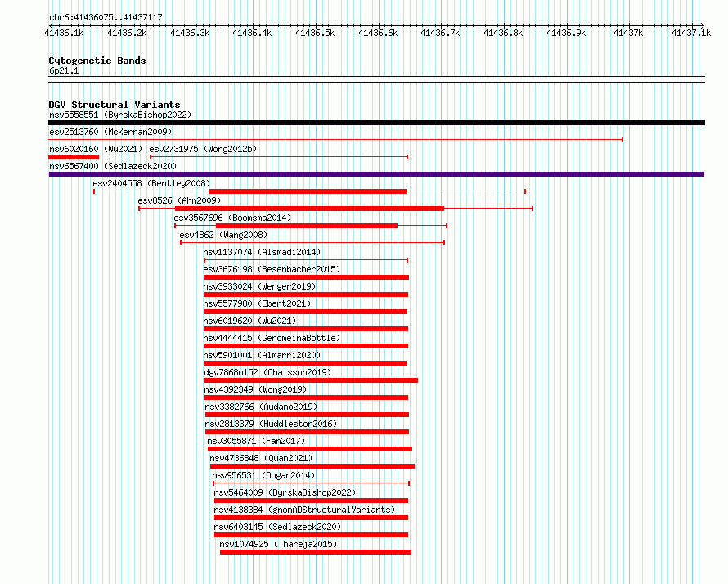Click dgv7868n152 (Chaisson2019) label
728x584 pixels.
tap(268, 372)
